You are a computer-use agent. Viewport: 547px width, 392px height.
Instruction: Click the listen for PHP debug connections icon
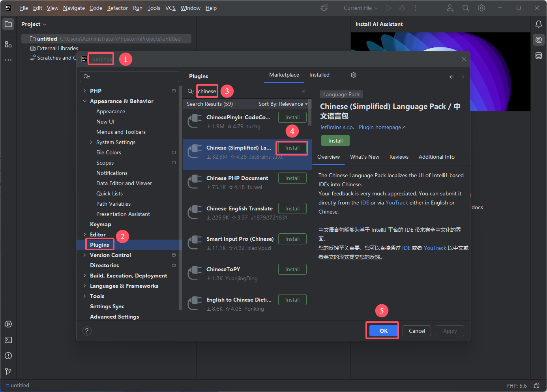point(324,8)
